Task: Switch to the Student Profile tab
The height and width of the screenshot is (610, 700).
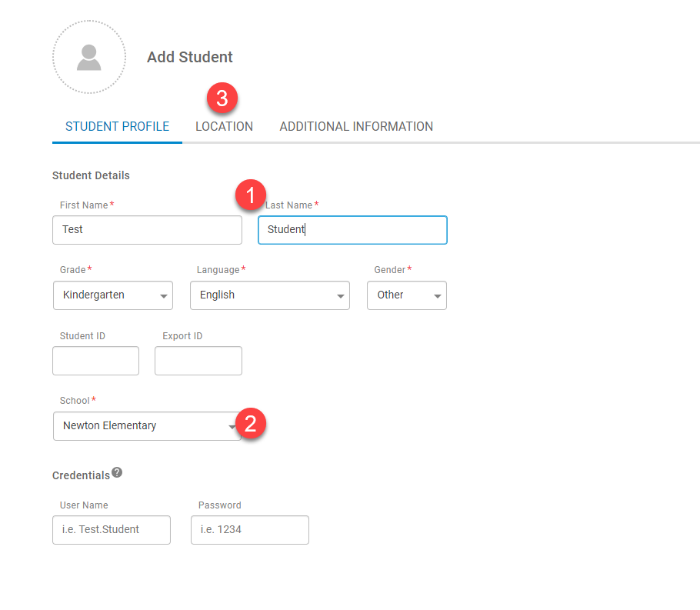Action: (x=117, y=126)
